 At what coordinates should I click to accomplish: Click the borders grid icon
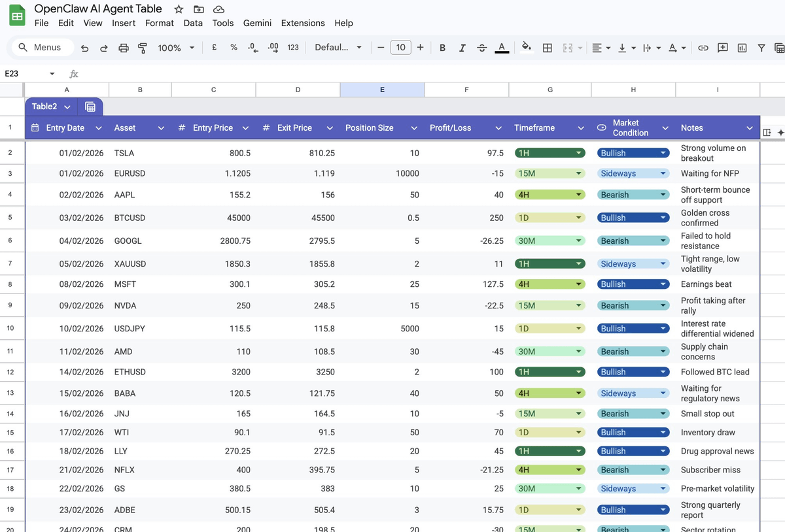(548, 48)
